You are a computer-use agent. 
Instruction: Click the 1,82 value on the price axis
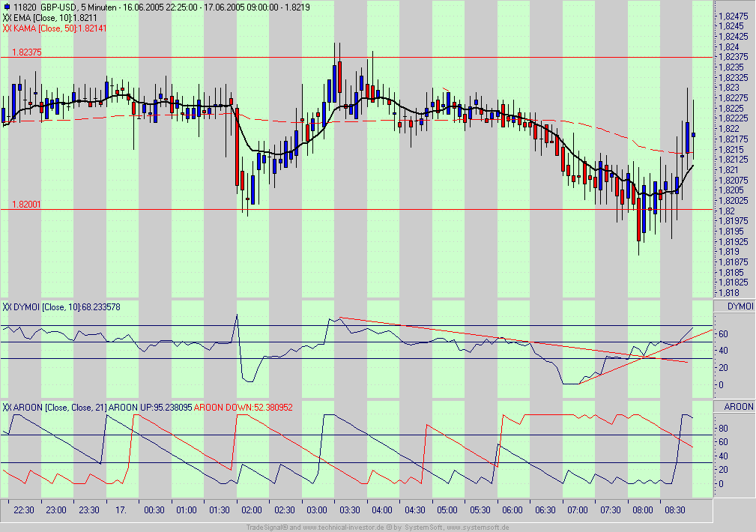pyautogui.click(x=727, y=211)
